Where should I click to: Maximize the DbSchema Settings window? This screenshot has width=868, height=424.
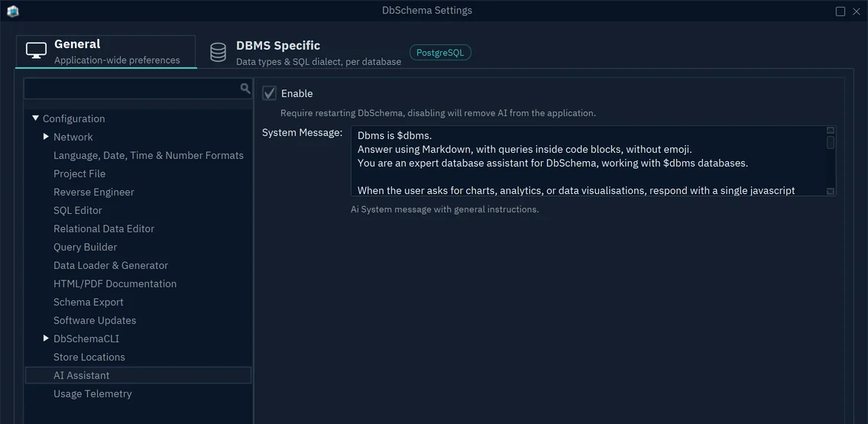pyautogui.click(x=840, y=11)
